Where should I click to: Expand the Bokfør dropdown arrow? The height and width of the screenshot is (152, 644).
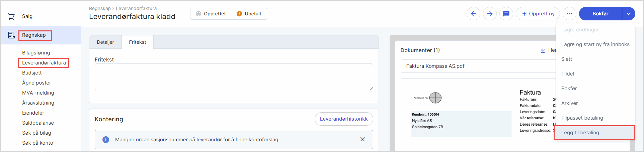click(628, 14)
